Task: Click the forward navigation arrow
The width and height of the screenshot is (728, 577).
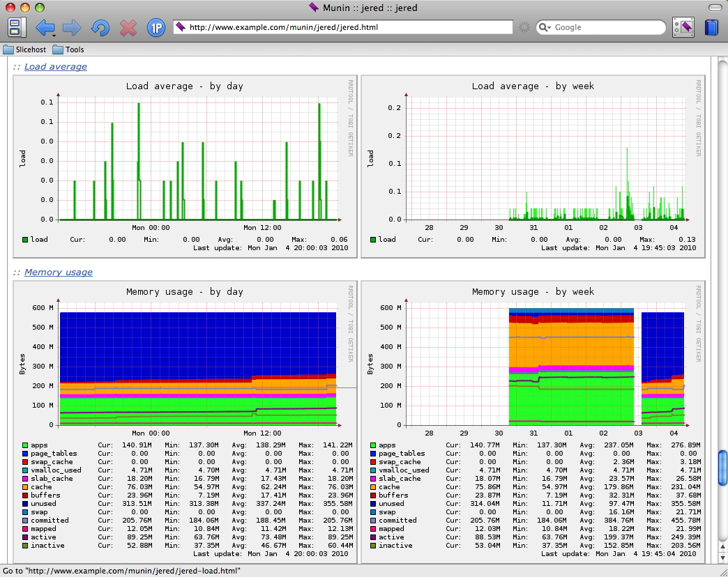Action: (72, 28)
